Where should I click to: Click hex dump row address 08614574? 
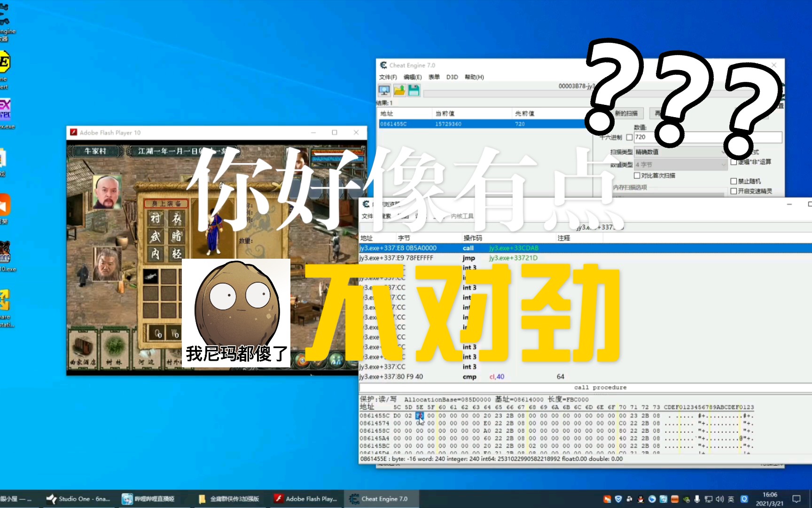point(375,423)
